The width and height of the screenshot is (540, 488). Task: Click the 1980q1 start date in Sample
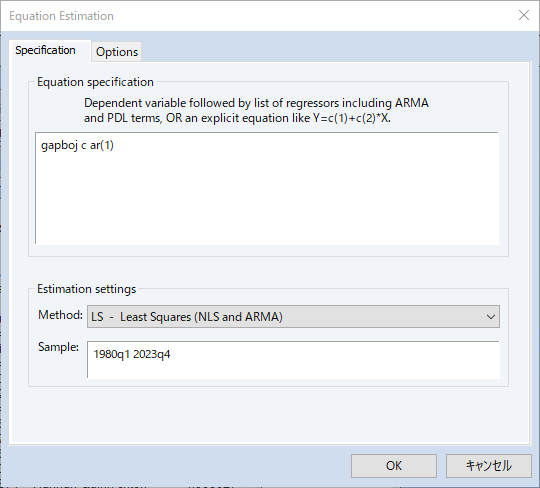112,354
